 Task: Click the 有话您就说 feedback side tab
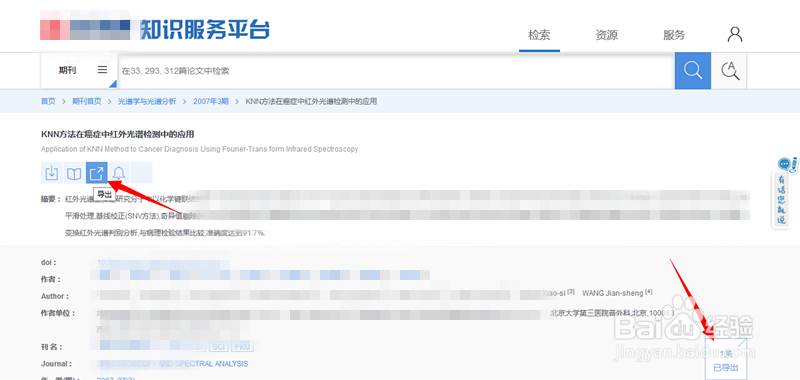coord(782,199)
